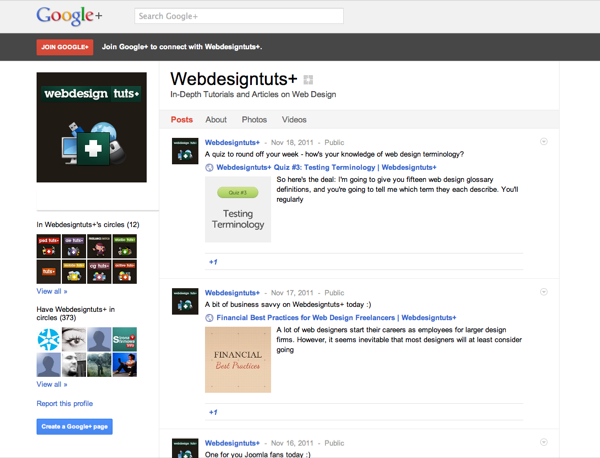Click View all under Have Webdesigntuts+ in circles

52,384
